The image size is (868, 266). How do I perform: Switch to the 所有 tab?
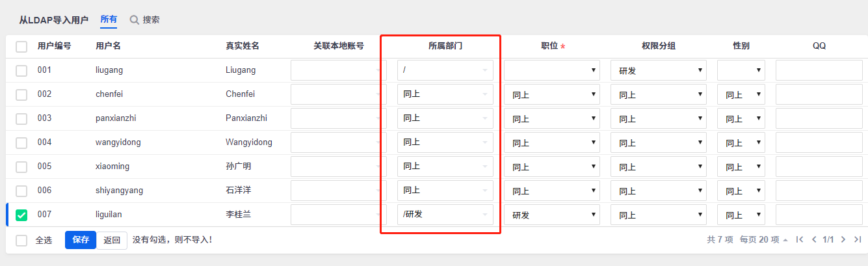109,20
